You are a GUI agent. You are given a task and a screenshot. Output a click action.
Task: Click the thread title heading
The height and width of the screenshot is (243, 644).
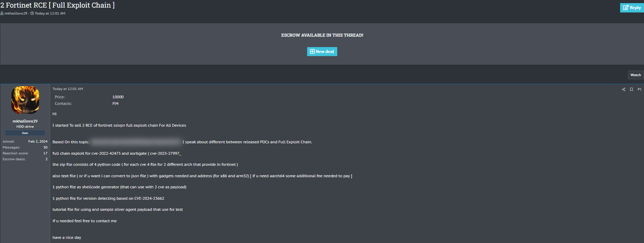tap(57, 5)
